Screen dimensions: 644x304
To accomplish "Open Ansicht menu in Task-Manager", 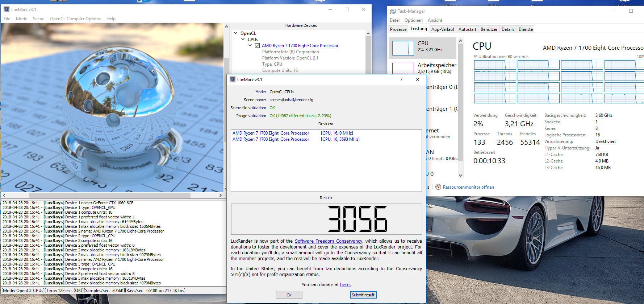I will tap(435, 20).
